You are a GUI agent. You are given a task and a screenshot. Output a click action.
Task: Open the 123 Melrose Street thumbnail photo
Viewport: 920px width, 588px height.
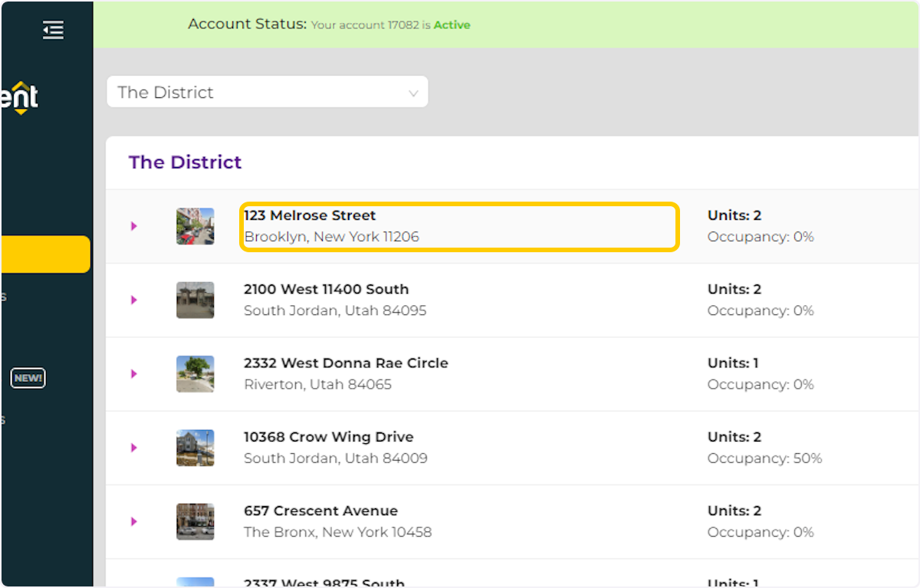coord(195,226)
